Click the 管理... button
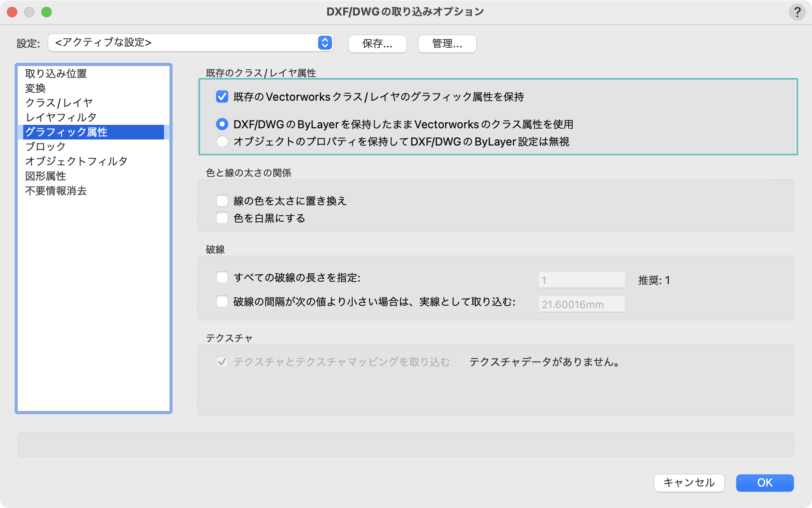Image resolution: width=812 pixels, height=508 pixels. click(447, 43)
